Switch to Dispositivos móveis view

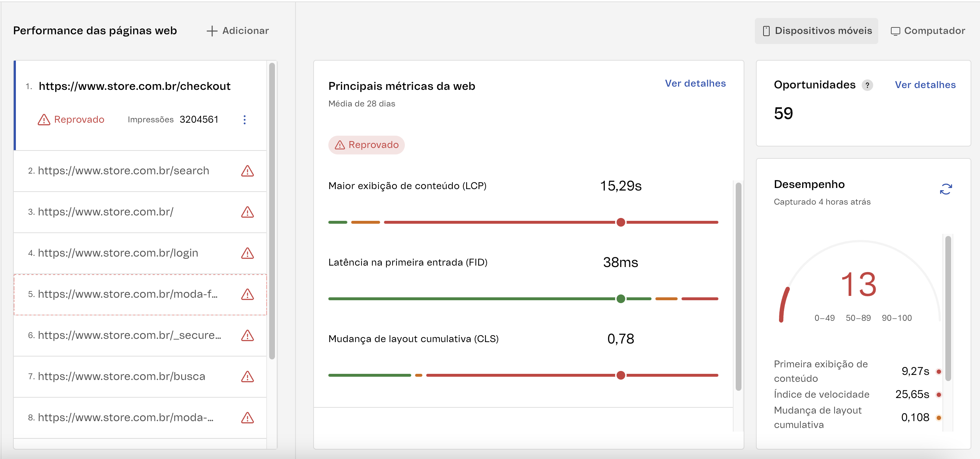pos(817,31)
